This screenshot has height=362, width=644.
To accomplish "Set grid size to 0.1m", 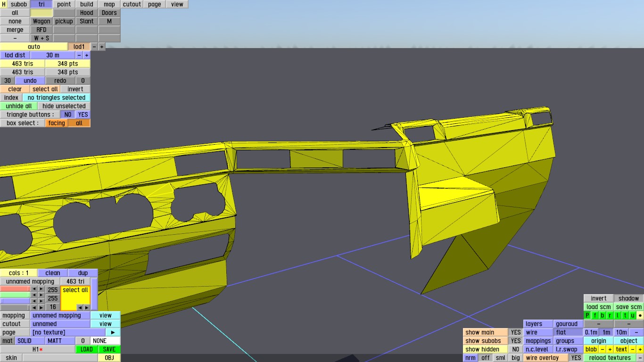I will [x=591, y=332].
